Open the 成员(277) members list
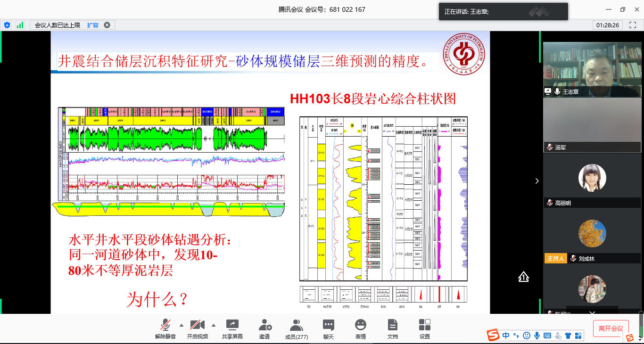This screenshot has width=644, height=344. tap(297, 328)
